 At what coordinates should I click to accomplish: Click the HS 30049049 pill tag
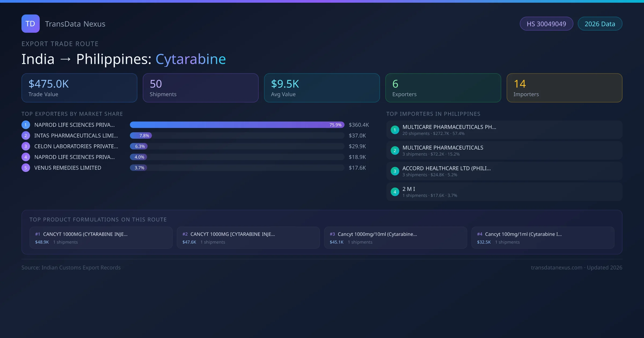[546, 24]
